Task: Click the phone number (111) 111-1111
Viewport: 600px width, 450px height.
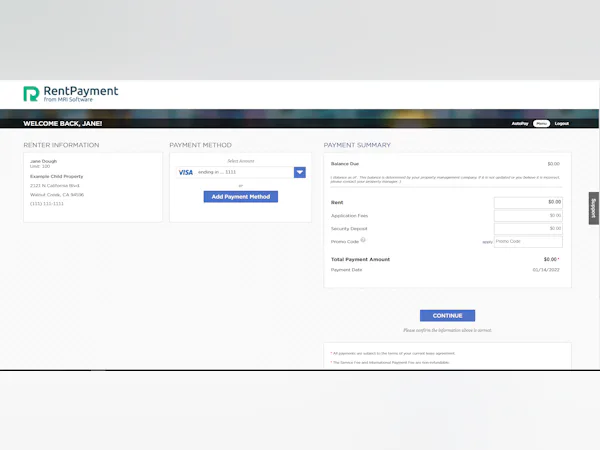Action: (x=47, y=204)
